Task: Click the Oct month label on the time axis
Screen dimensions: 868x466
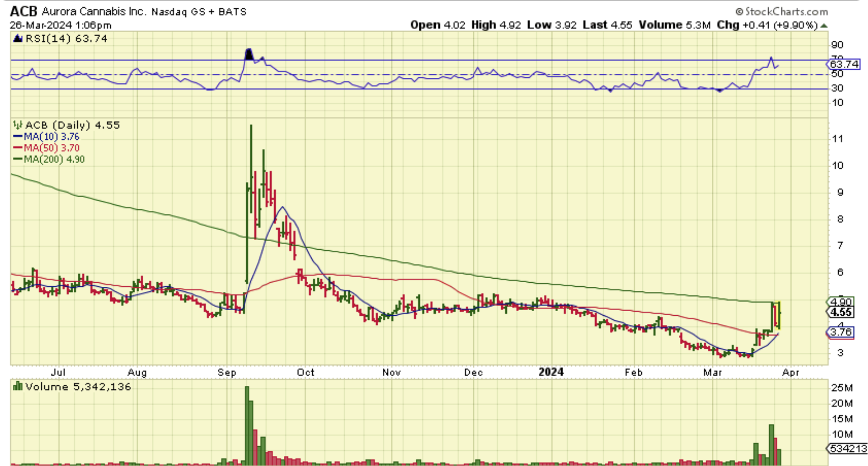Action: pos(305,372)
